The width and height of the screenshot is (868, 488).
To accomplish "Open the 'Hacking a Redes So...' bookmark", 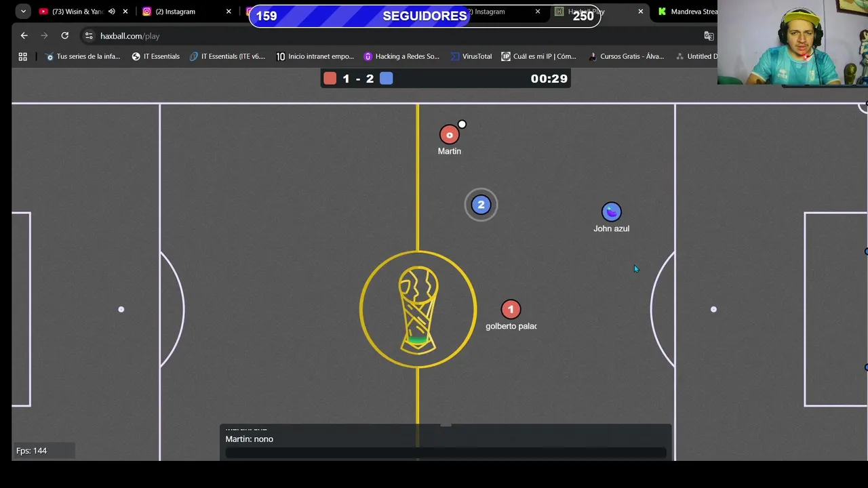I will tap(401, 56).
